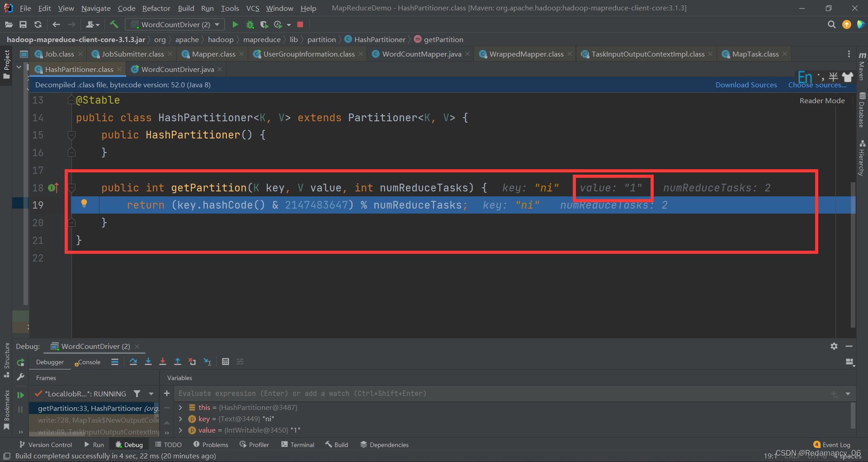Close the HashPartitioner.class tab

[x=119, y=69]
